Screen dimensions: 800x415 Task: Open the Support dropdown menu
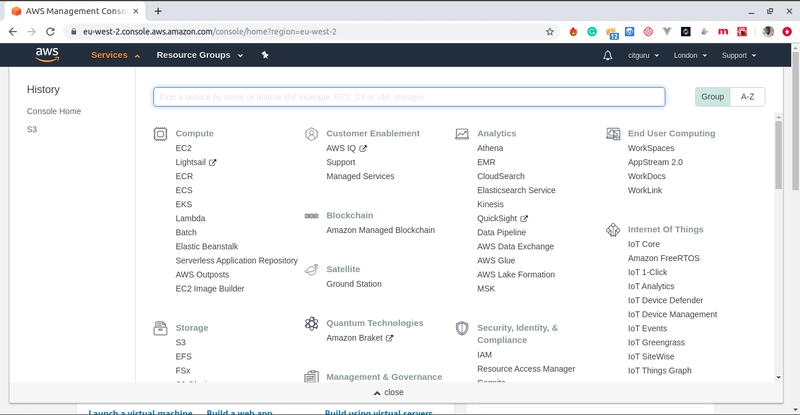click(739, 55)
